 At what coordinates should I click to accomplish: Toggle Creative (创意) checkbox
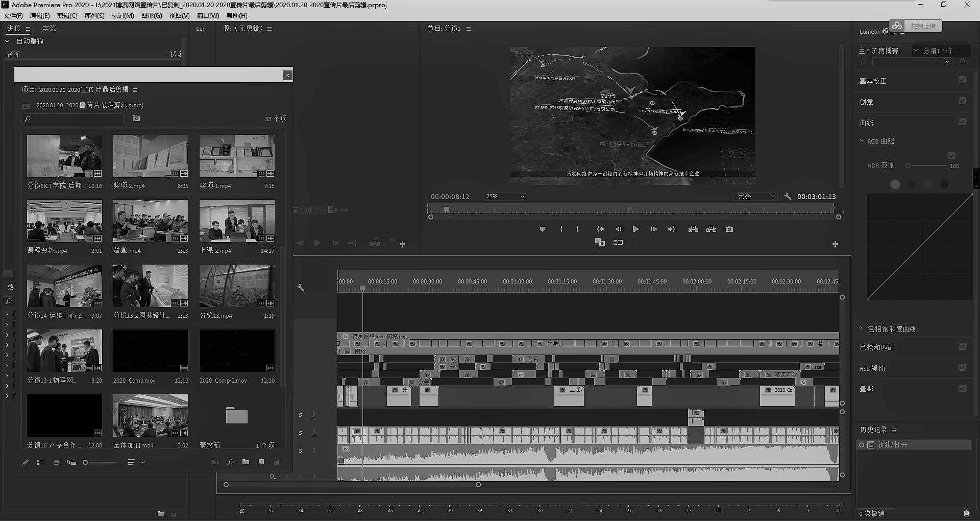[x=962, y=101]
